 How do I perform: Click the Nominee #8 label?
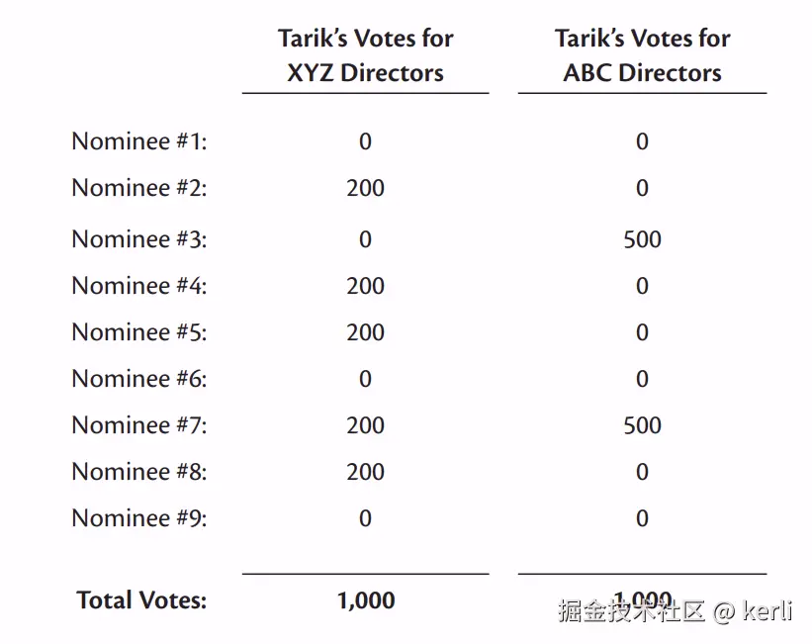tap(139, 472)
